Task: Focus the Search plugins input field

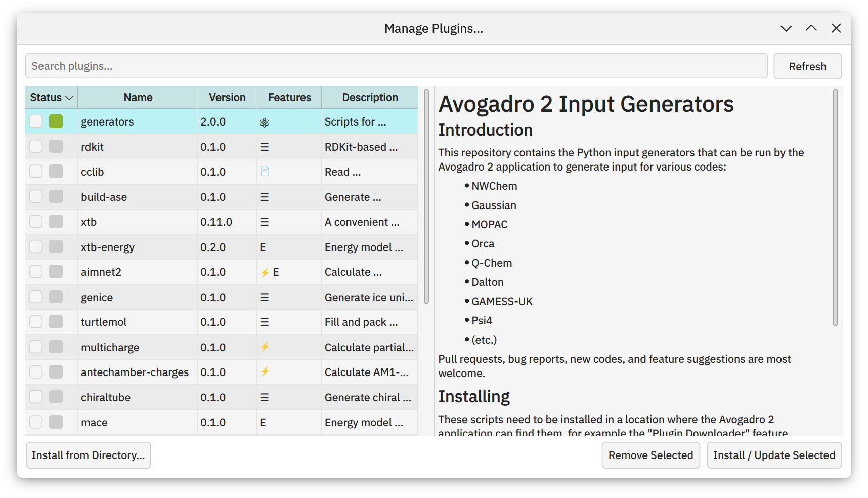Action: pos(396,66)
